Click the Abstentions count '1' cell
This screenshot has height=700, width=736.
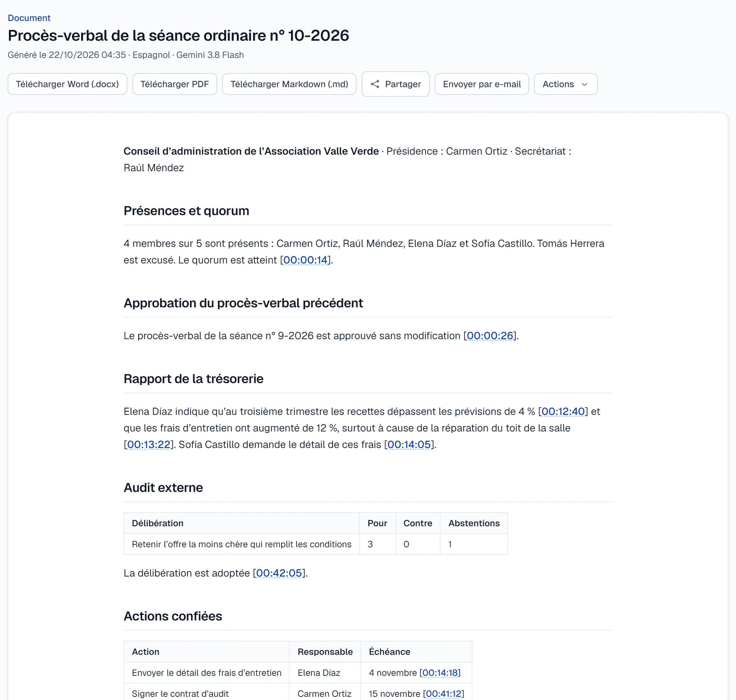474,544
